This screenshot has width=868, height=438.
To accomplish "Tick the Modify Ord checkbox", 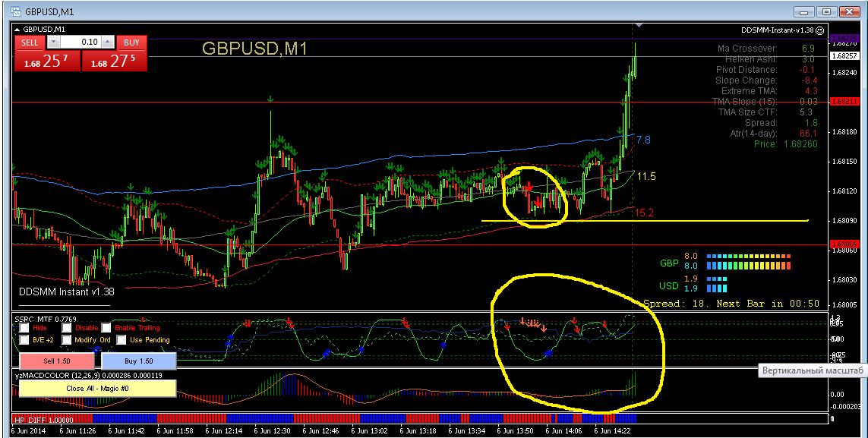I will (66, 339).
